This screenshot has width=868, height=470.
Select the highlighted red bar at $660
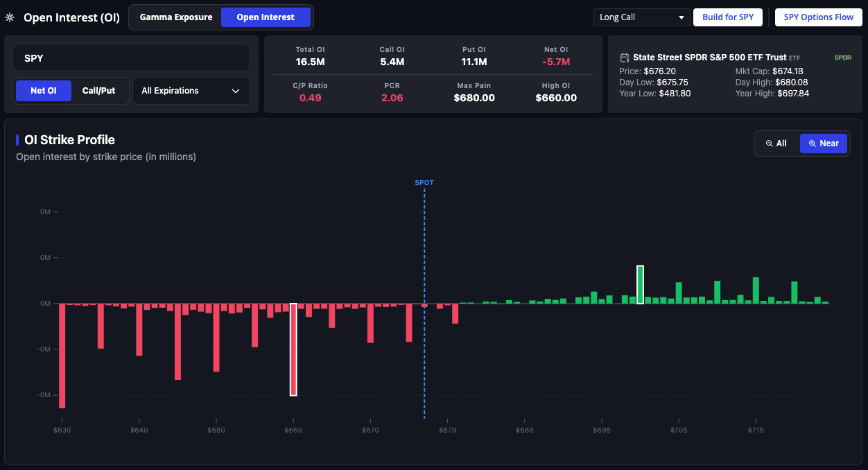[293, 349]
